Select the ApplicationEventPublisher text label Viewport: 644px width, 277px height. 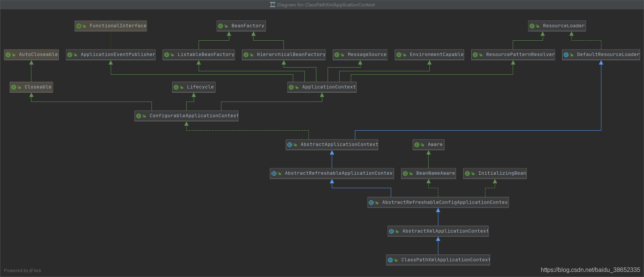[118, 55]
